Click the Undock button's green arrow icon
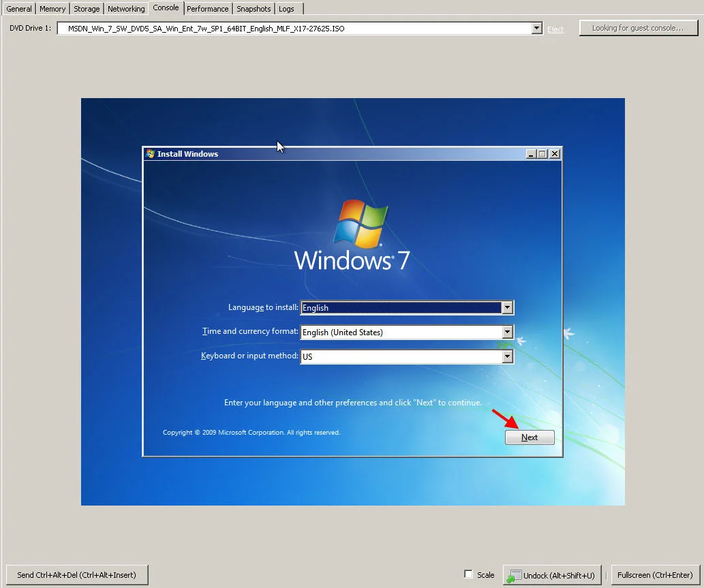 [x=513, y=576]
